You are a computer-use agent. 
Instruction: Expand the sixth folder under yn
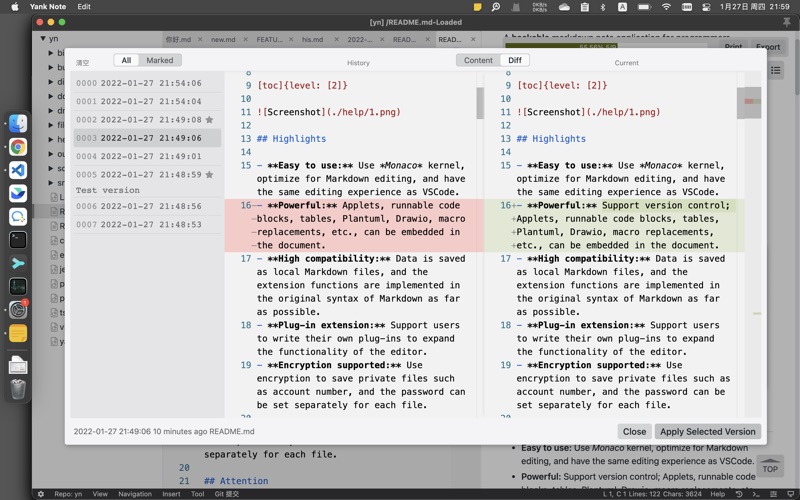click(51, 125)
